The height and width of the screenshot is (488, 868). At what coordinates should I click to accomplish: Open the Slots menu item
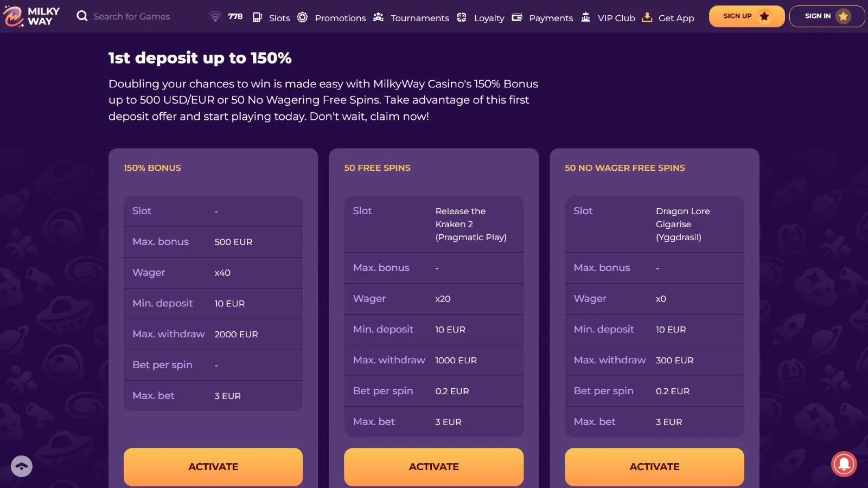click(279, 18)
